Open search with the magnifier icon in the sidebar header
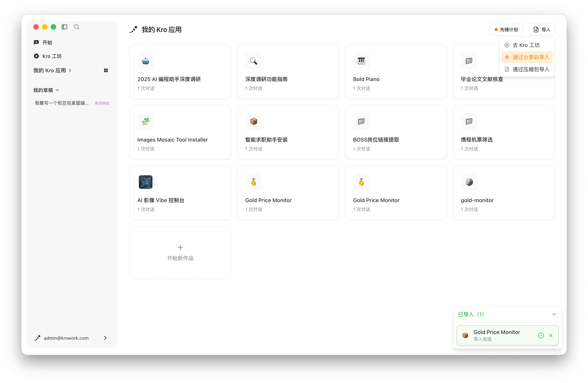 pos(77,27)
